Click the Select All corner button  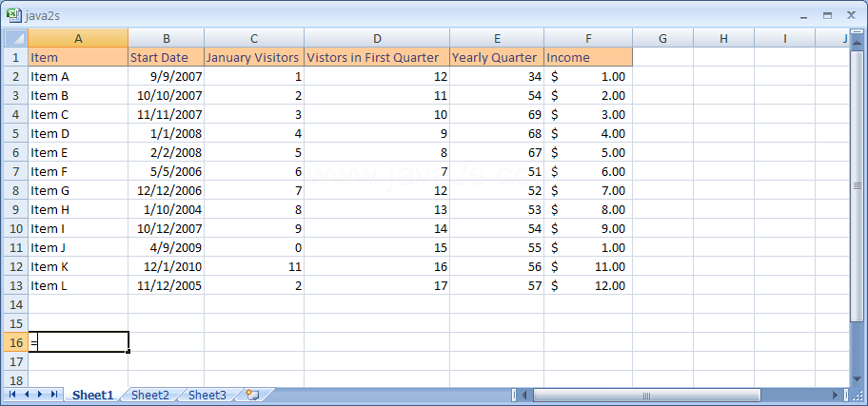click(15, 39)
